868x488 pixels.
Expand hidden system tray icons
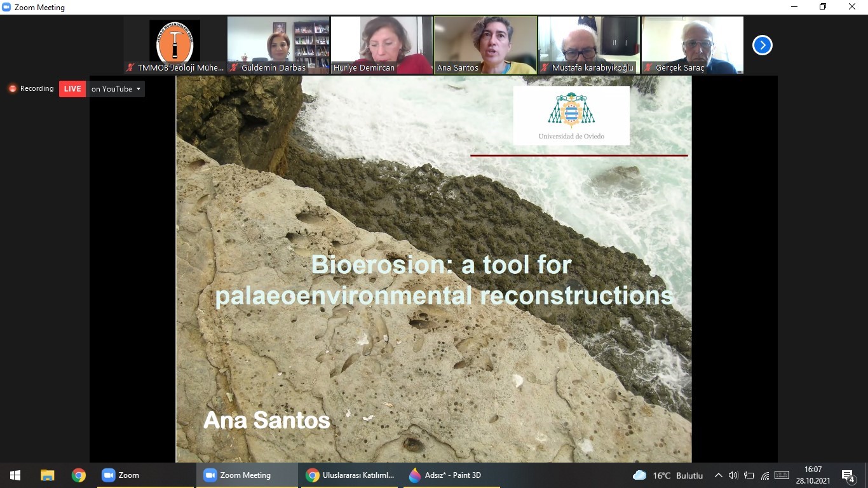click(x=718, y=475)
